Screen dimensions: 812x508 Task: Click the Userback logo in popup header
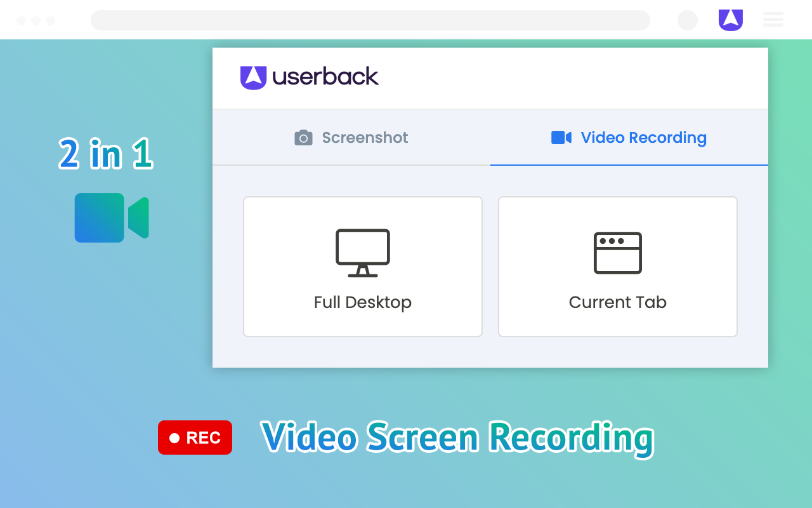coord(310,77)
